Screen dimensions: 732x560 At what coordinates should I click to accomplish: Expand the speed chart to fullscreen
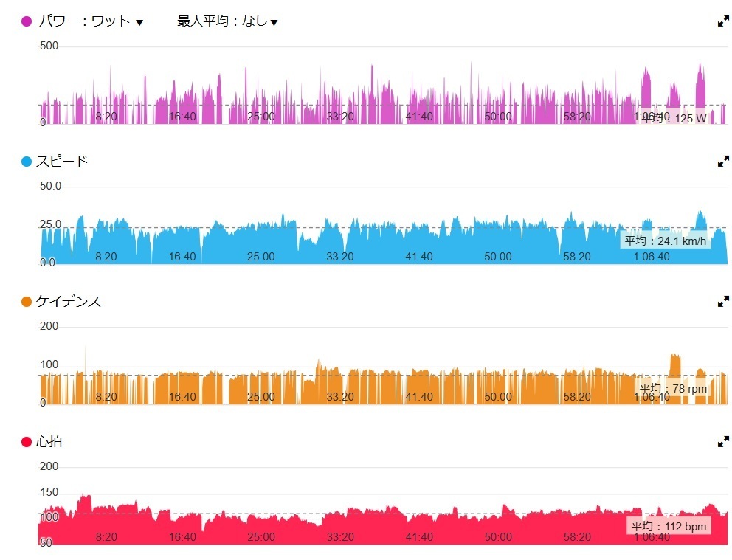point(723,162)
